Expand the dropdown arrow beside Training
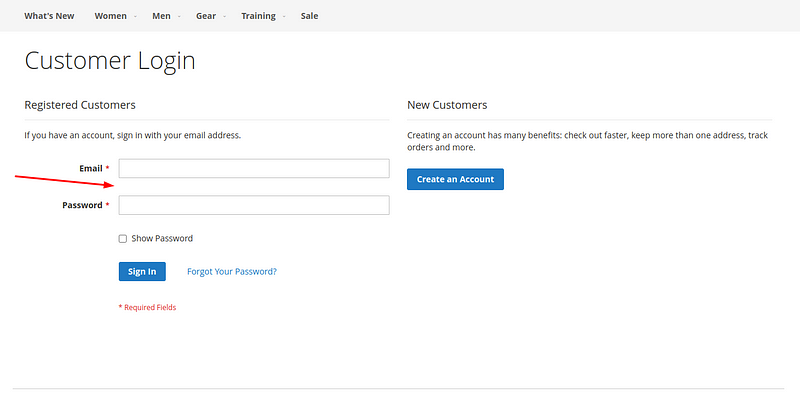 285,16
